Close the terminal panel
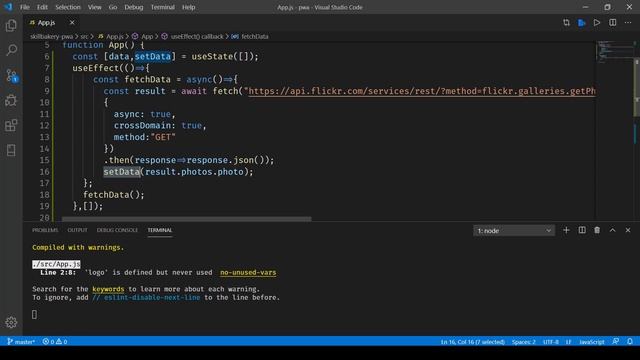 628,230
